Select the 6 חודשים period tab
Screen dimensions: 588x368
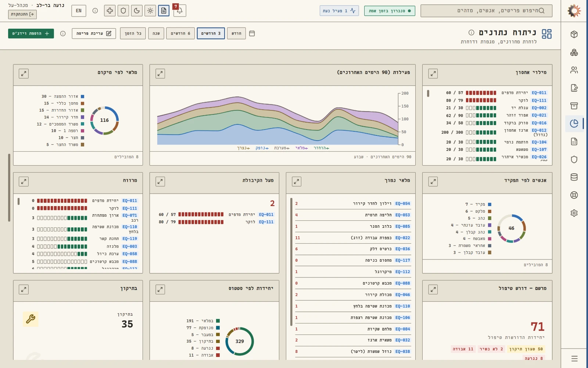click(x=180, y=33)
